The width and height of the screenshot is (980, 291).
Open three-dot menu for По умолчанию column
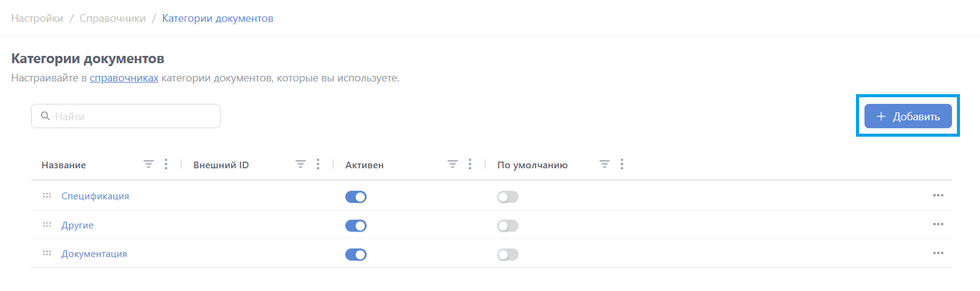pos(622,165)
